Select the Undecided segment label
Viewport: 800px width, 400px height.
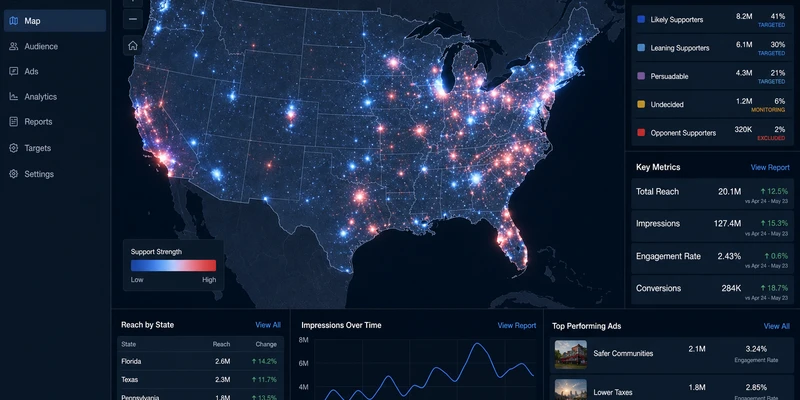point(667,105)
